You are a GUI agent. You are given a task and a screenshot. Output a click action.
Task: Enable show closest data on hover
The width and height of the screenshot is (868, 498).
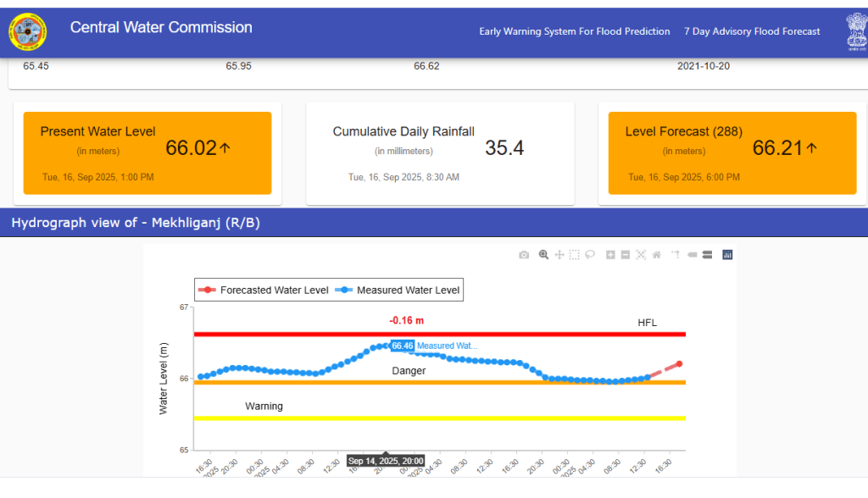click(692, 255)
